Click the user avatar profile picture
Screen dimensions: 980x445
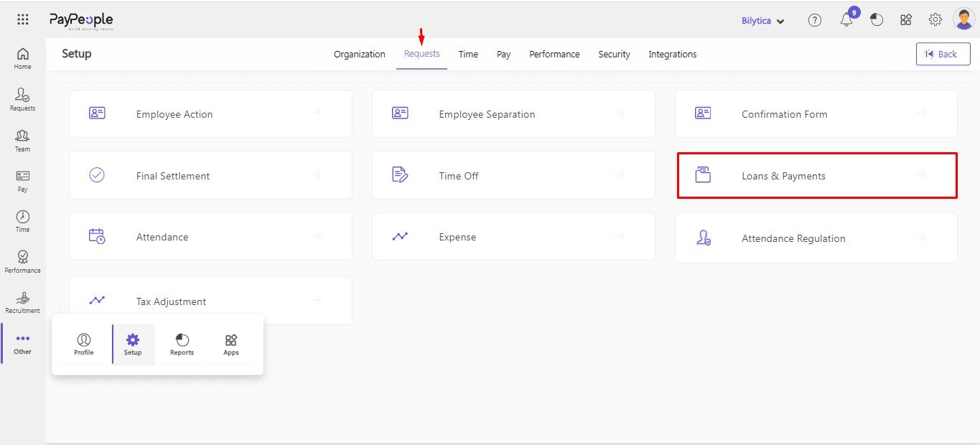(963, 19)
